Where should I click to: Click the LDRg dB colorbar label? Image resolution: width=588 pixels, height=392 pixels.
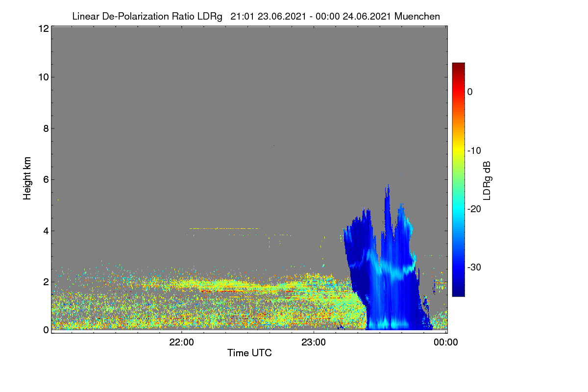point(487,180)
